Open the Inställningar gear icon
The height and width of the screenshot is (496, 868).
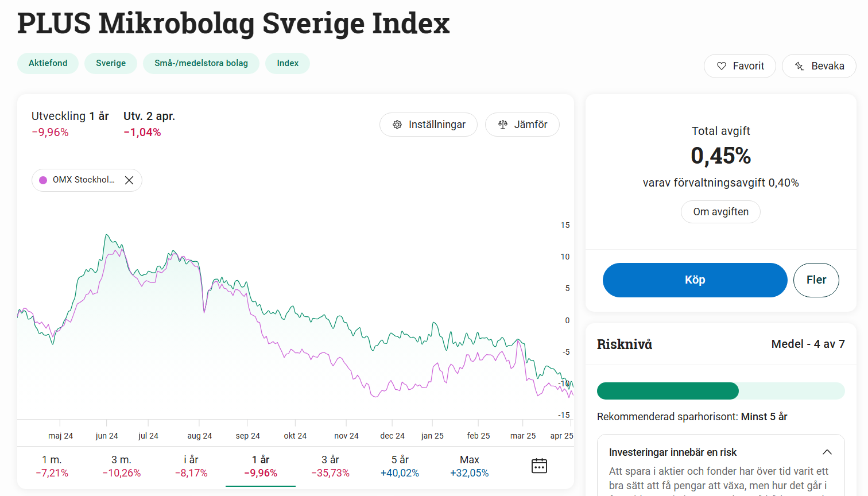pos(397,125)
